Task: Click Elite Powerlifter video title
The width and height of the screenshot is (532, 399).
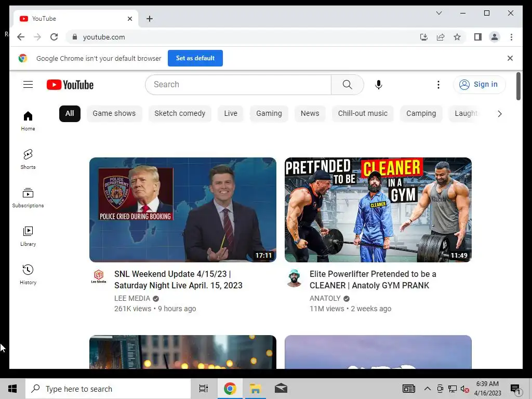Action: click(373, 280)
